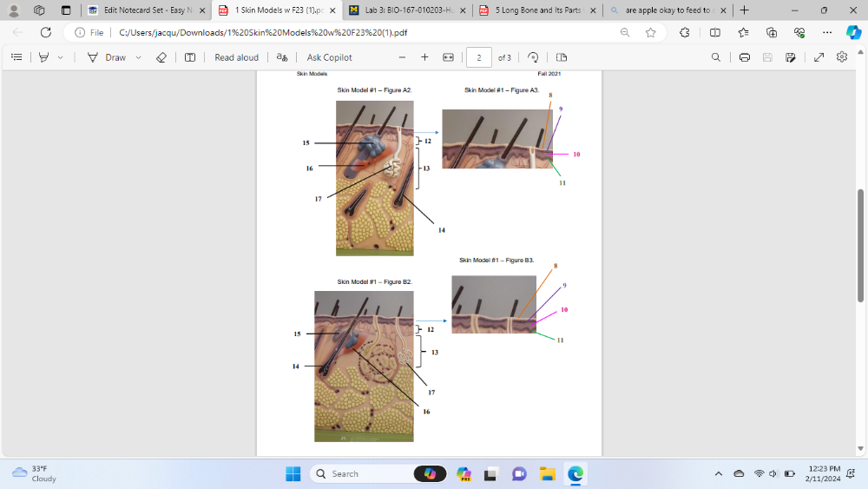Viewport: 868px width, 489px height.
Task: Enter full screen PDF view
Action: pos(819,57)
